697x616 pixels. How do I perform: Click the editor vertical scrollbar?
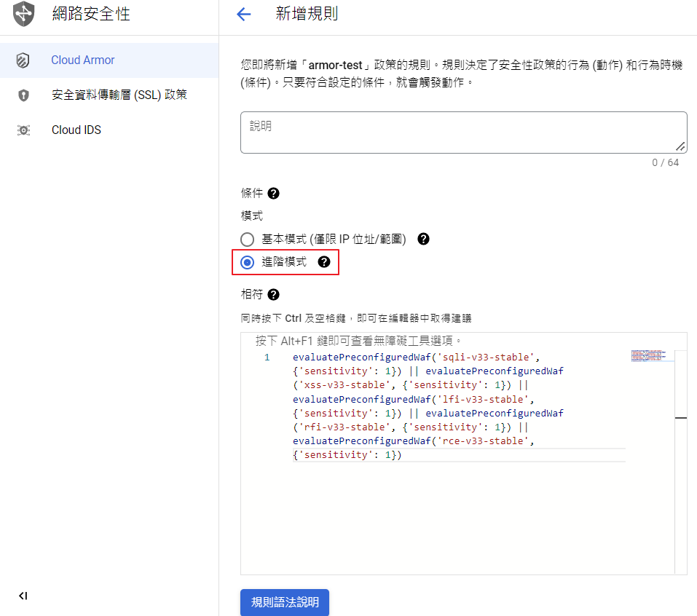(681, 418)
